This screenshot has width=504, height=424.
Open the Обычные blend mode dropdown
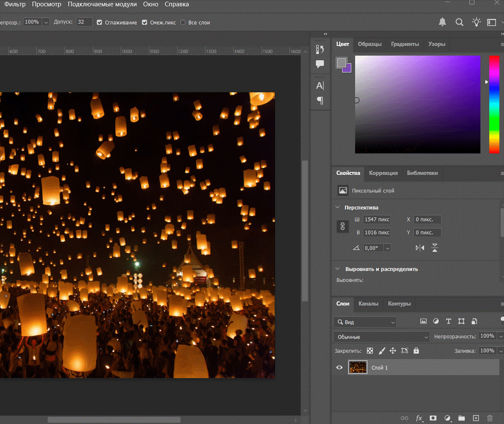click(x=381, y=337)
